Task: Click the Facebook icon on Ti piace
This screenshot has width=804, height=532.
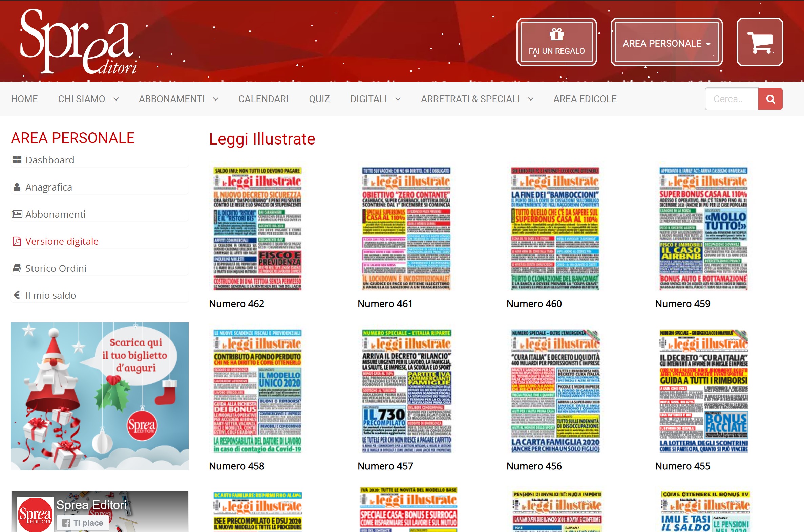Action: [66, 523]
